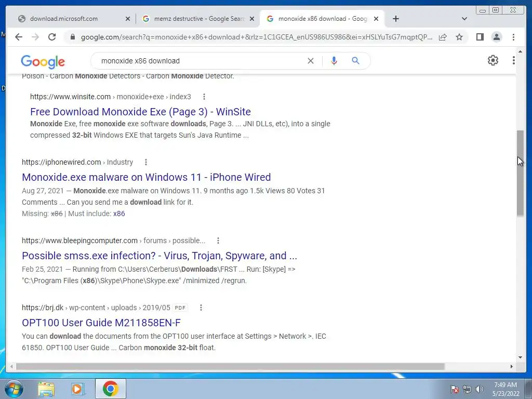This screenshot has width=532, height=399.
Task: Open network status tray icon
Action: tap(467, 389)
